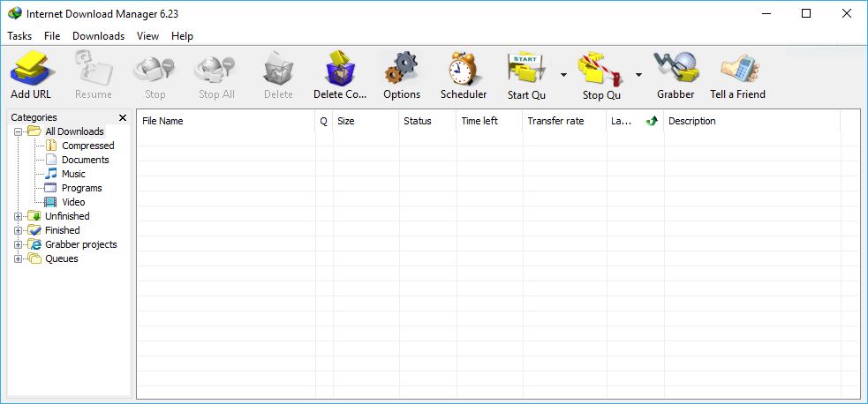Open the Tasks menu
The image size is (868, 404).
click(19, 36)
